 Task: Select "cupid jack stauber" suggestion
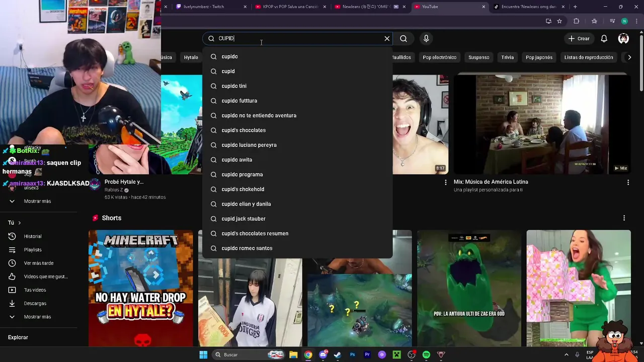coord(297,219)
